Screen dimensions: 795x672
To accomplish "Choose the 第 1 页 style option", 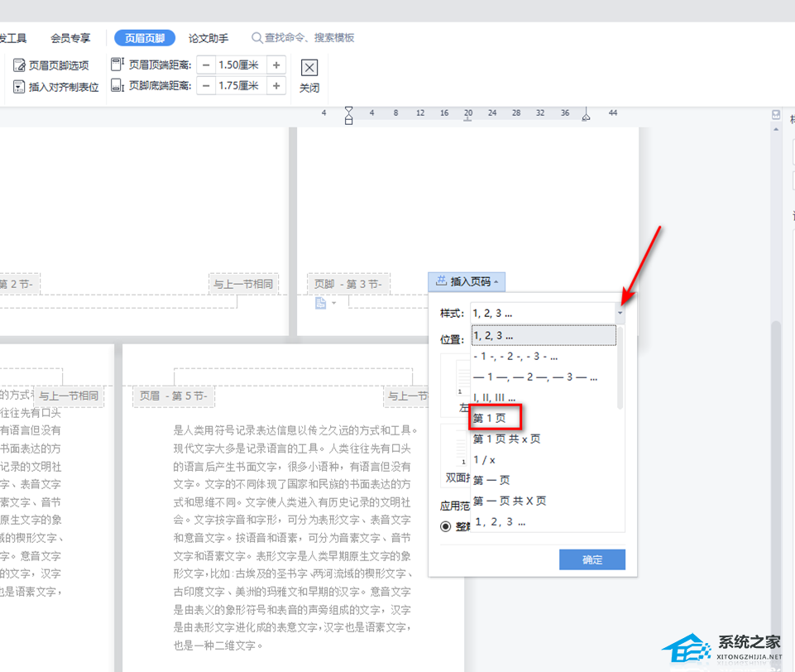I will (490, 419).
